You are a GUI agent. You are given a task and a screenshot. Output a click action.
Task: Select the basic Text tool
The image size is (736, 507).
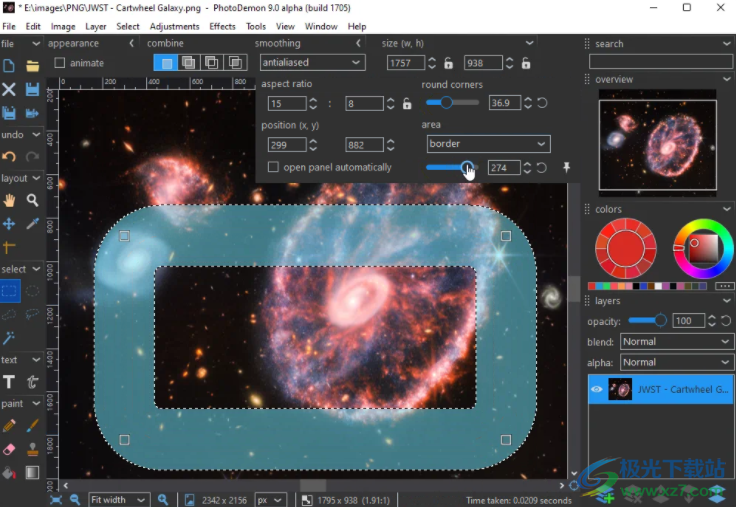[x=9, y=382]
